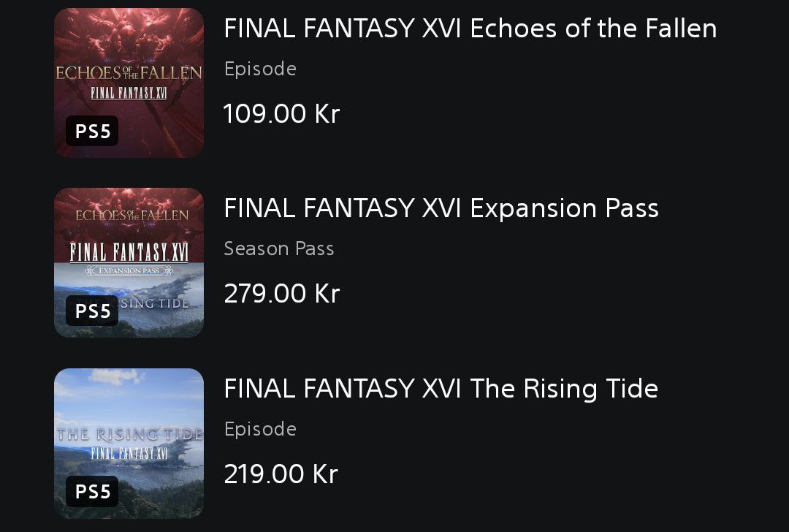
Task: Click the Final Fantasy XVI logo on Rising Tide cover
Action: pyautogui.click(x=129, y=453)
